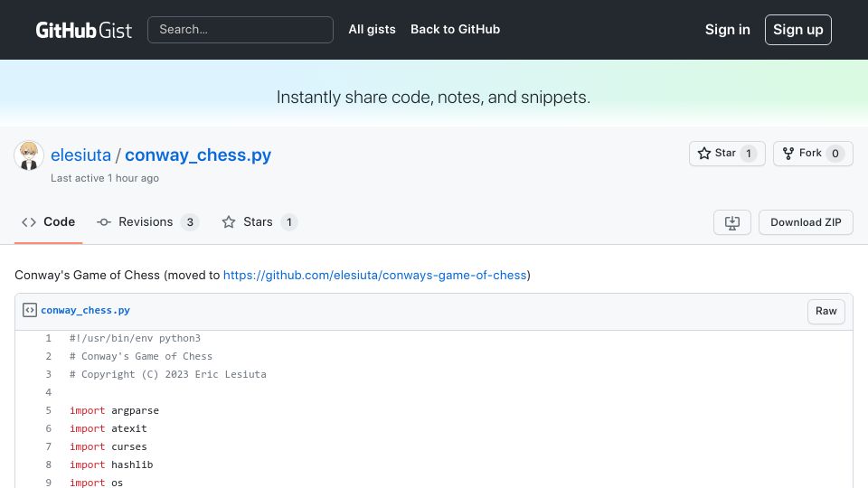The width and height of the screenshot is (868, 488).
Task: Click the 'import hashlib' line
Action: click(111, 465)
